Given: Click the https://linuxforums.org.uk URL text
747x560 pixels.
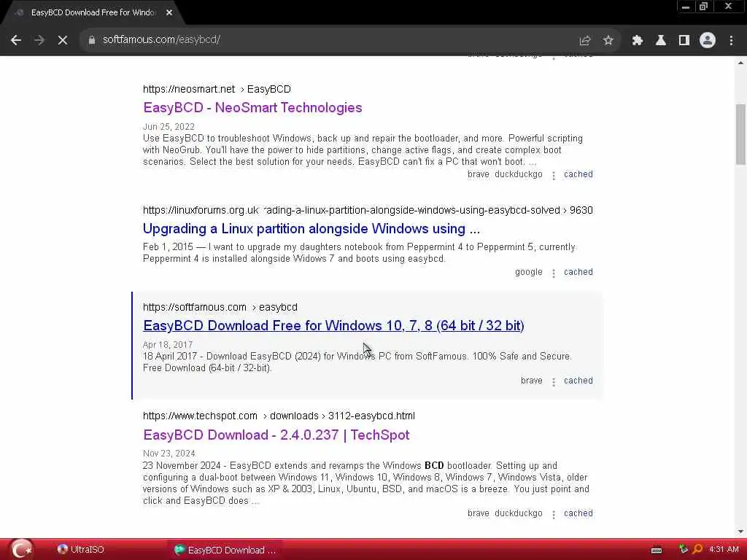Looking at the screenshot, I should (x=201, y=210).
